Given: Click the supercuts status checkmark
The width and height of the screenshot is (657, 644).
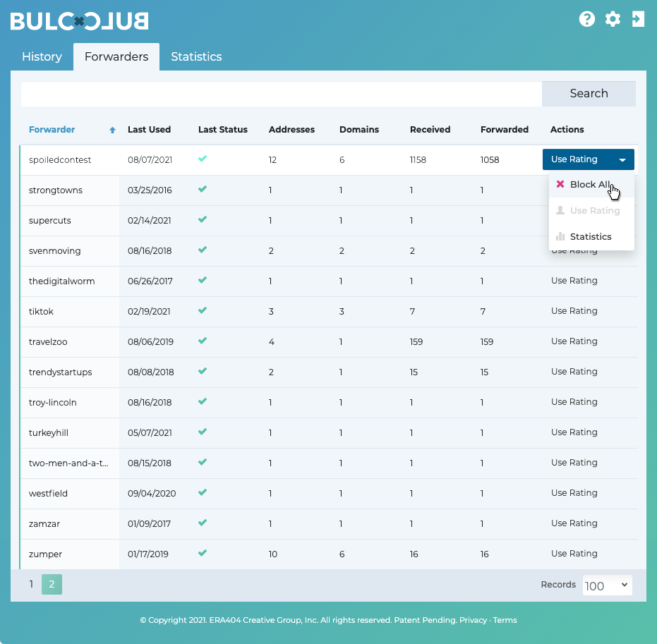Looking at the screenshot, I should 203,219.
